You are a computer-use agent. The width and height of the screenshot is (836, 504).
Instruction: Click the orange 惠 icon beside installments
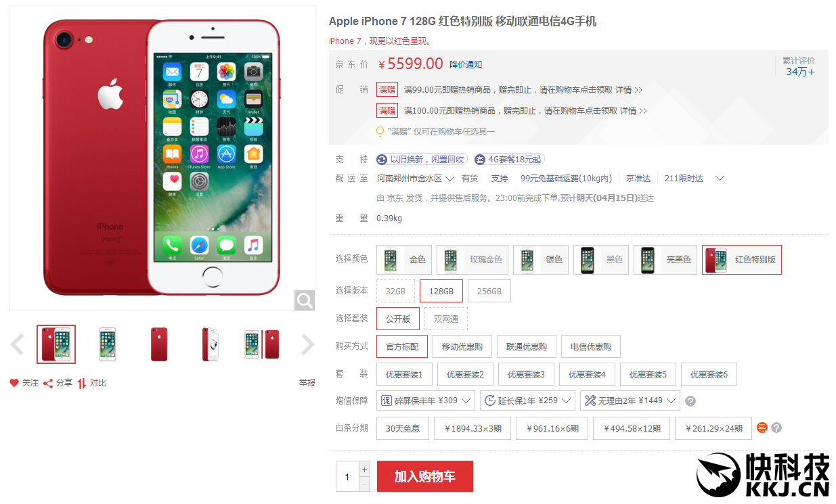(762, 428)
